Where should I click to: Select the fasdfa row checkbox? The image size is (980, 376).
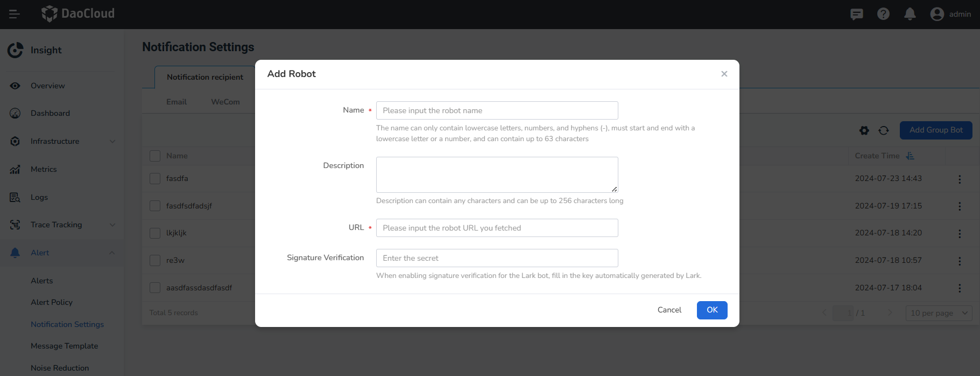pyautogui.click(x=155, y=178)
